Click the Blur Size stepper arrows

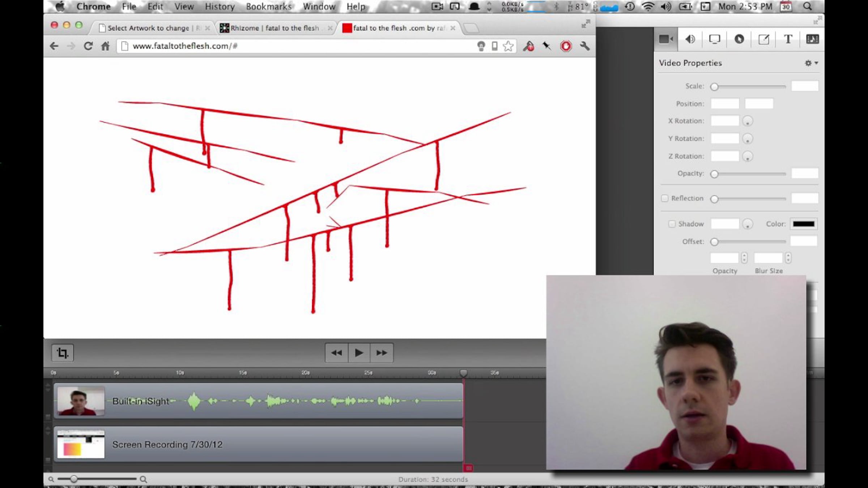point(788,258)
